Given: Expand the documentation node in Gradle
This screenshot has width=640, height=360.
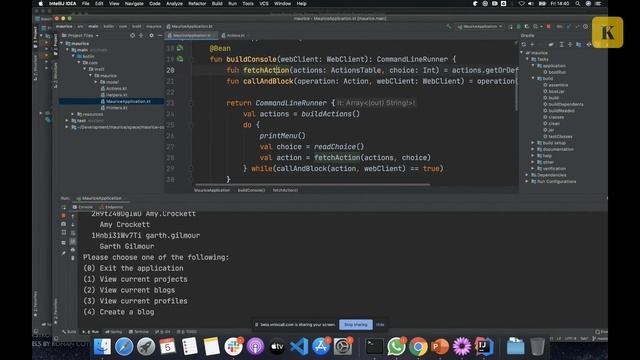Looking at the screenshot, I should pos(533,149).
